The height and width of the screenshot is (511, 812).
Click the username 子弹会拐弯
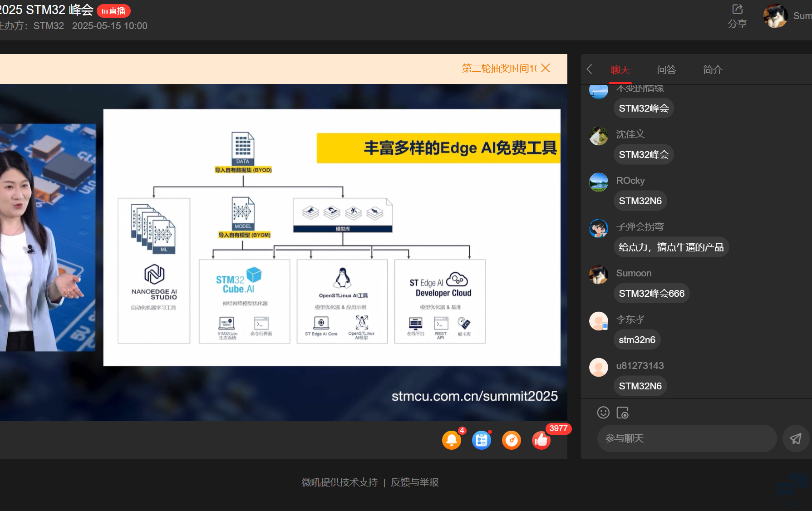(640, 226)
